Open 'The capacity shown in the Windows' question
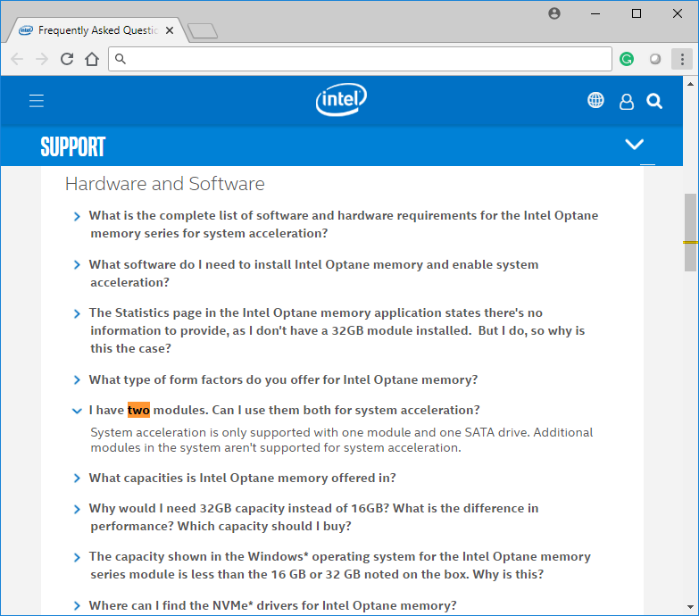This screenshot has width=699, height=616. pos(340,565)
